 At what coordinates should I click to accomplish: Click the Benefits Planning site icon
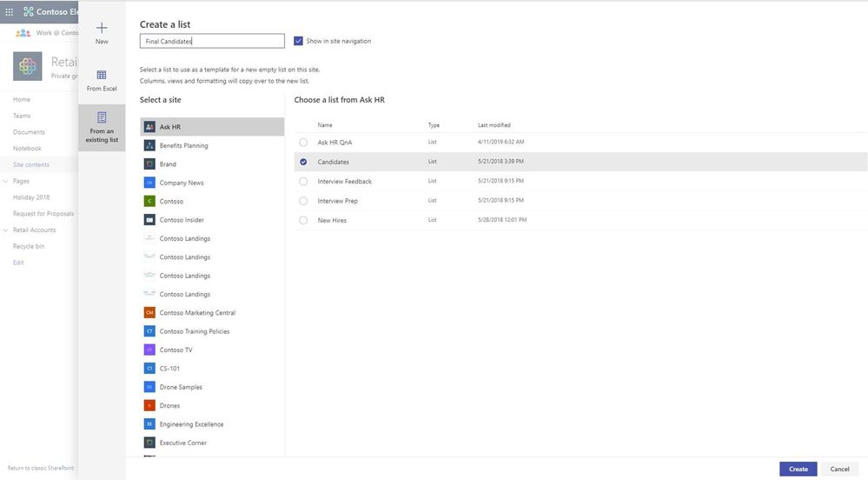[149, 145]
